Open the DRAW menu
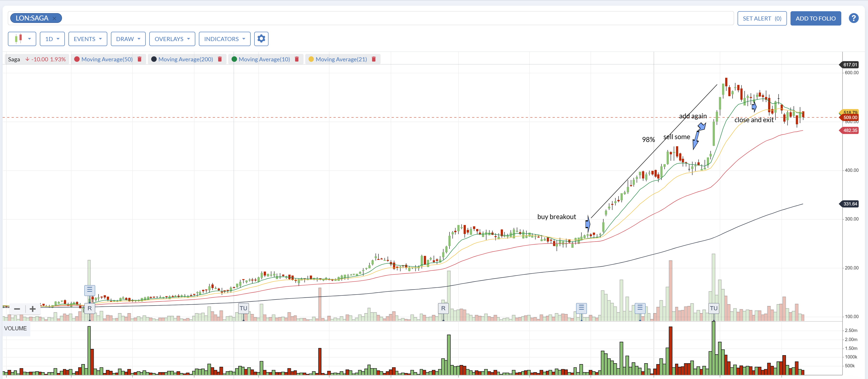Screen dimensions: 868x379 point(128,39)
